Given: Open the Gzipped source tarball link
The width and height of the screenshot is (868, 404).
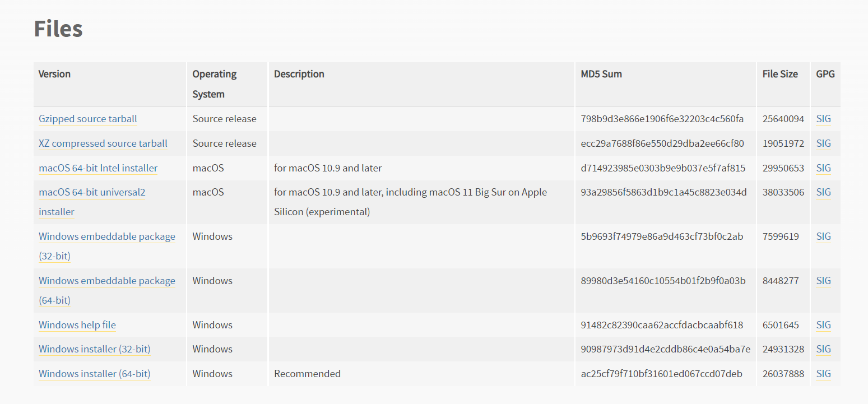Looking at the screenshot, I should [x=88, y=119].
